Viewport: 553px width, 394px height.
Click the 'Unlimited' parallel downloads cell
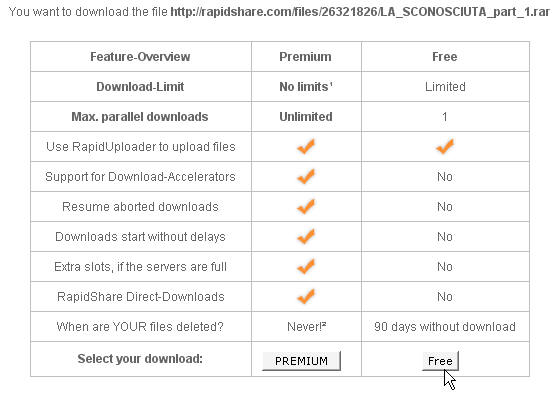pyautogui.click(x=306, y=117)
